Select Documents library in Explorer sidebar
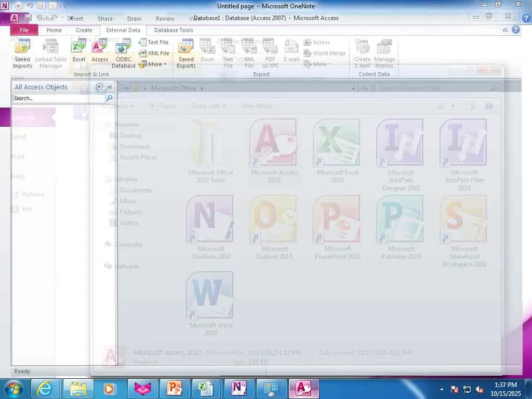Viewport: 532px width, 399px height. click(x=136, y=190)
